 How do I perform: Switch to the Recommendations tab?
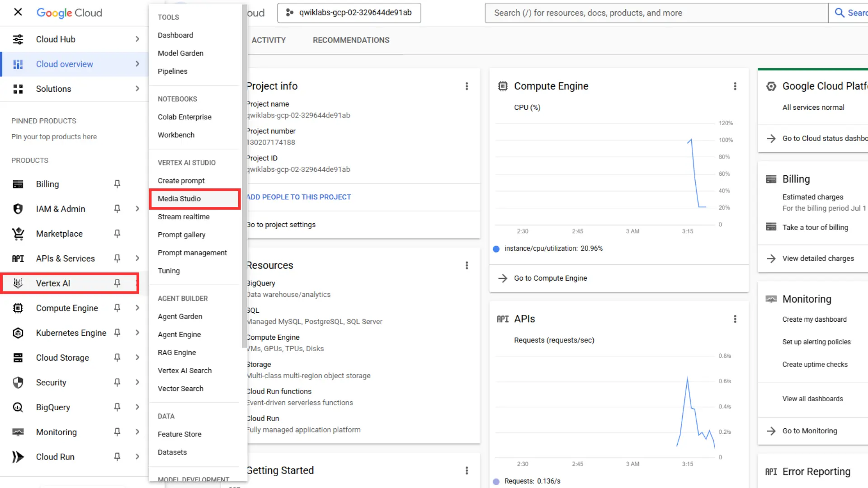351,40
